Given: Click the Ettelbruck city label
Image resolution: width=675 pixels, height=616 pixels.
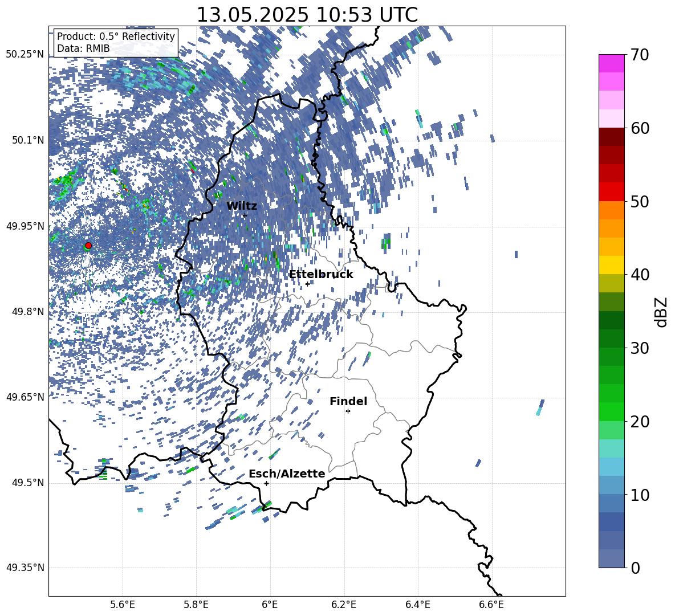Looking at the screenshot, I should [321, 274].
